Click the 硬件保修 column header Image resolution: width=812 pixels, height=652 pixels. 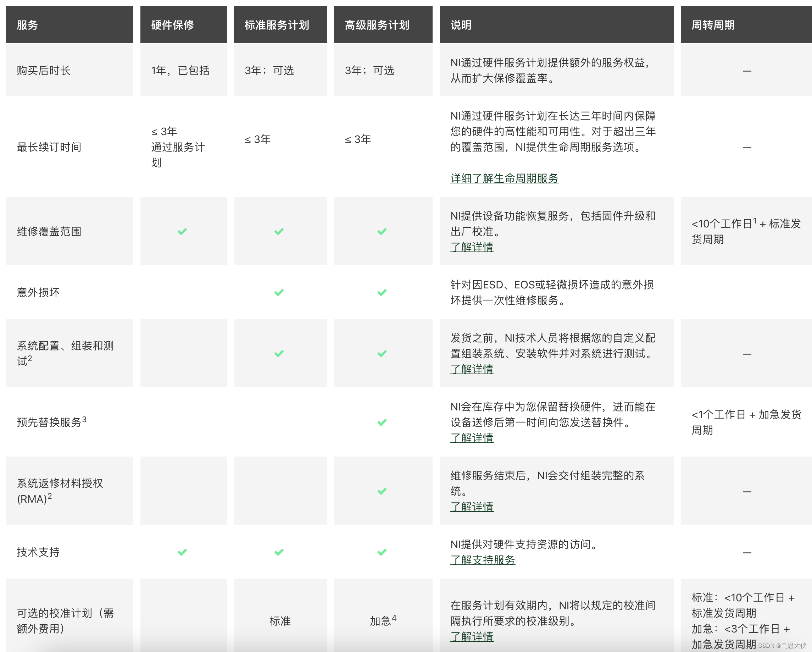pyautogui.click(x=184, y=24)
